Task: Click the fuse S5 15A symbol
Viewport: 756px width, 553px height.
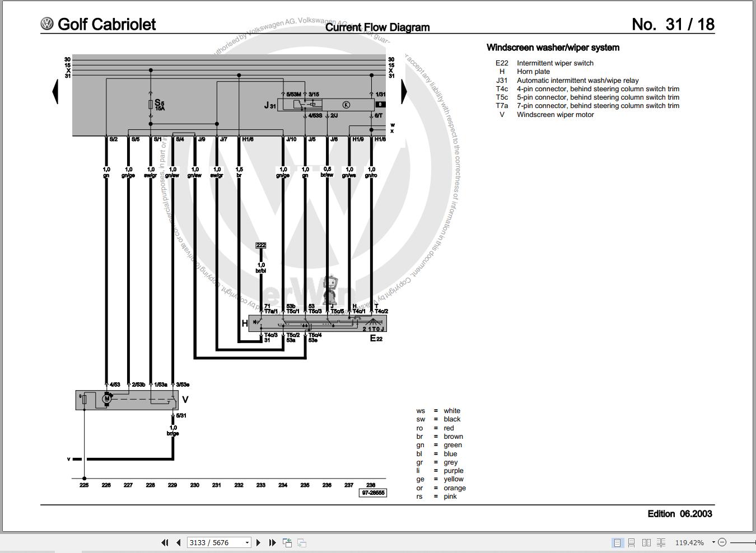Action: click(151, 105)
